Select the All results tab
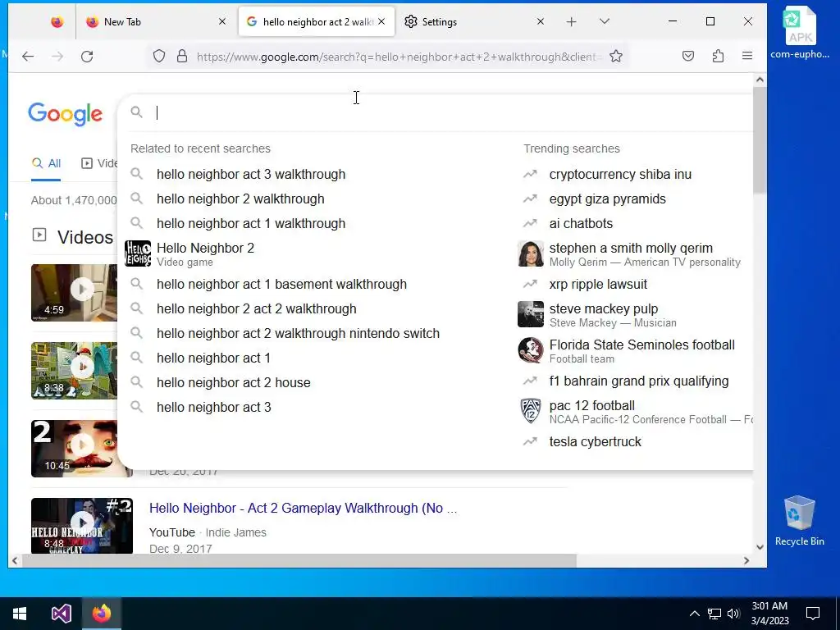The height and width of the screenshot is (630, 840). (x=46, y=163)
